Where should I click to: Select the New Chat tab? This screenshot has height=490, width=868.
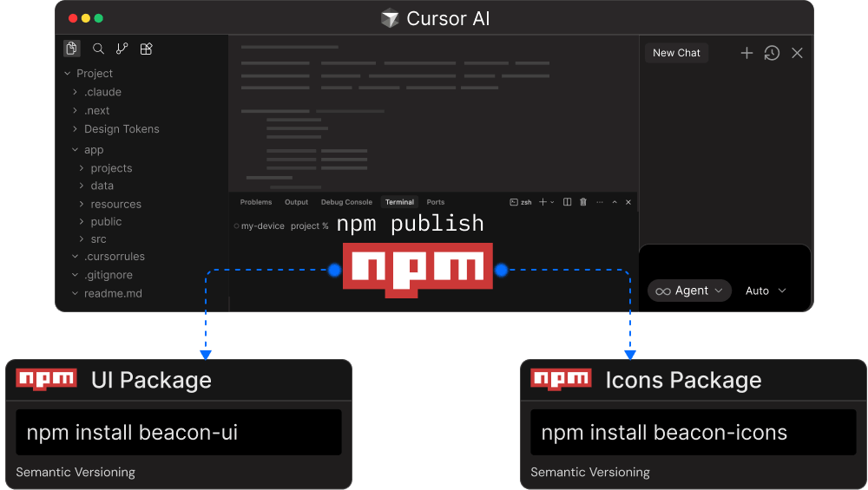point(676,53)
